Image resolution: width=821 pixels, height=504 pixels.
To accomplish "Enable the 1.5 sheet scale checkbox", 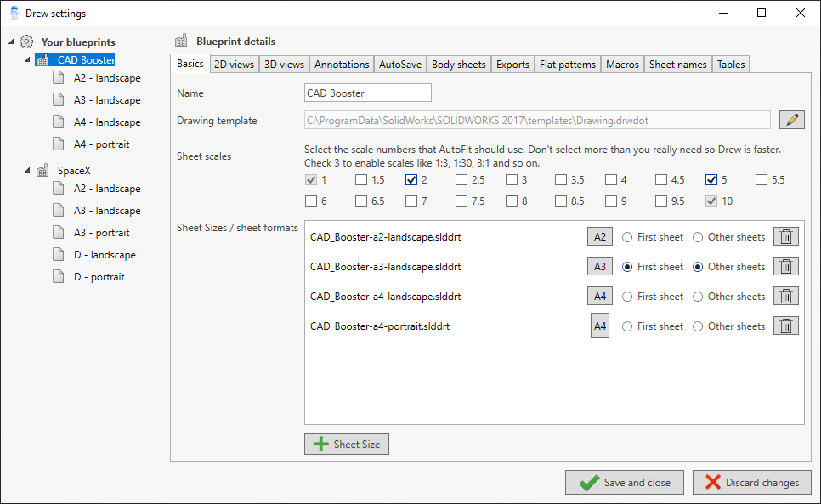I will [361, 180].
